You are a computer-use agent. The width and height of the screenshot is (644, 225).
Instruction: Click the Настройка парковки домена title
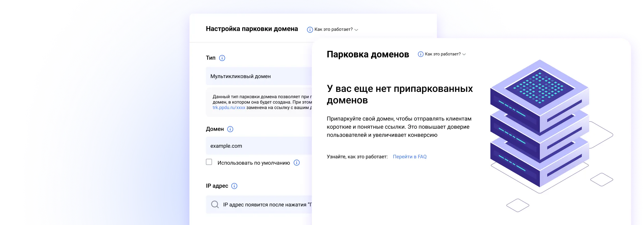pos(252,29)
